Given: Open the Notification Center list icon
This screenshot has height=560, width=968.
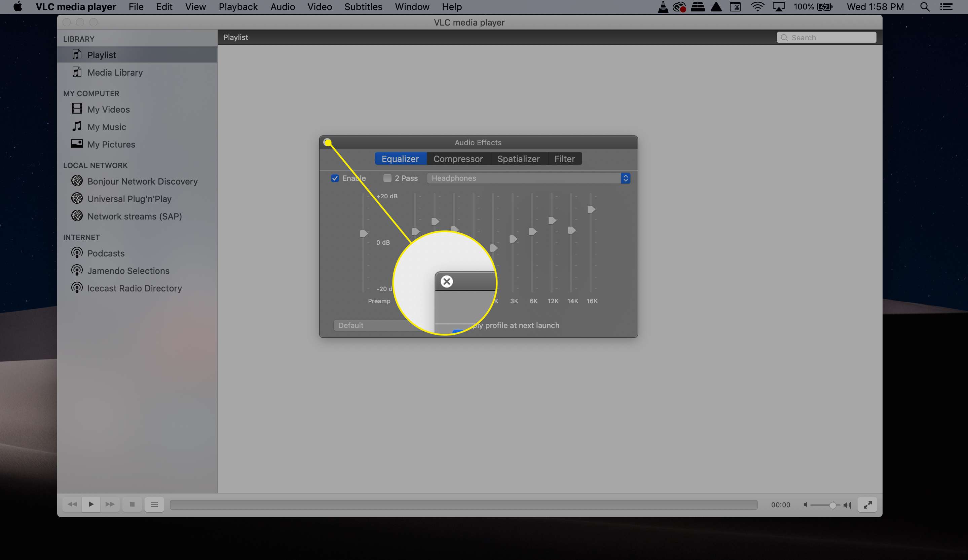Looking at the screenshot, I should [x=946, y=7].
